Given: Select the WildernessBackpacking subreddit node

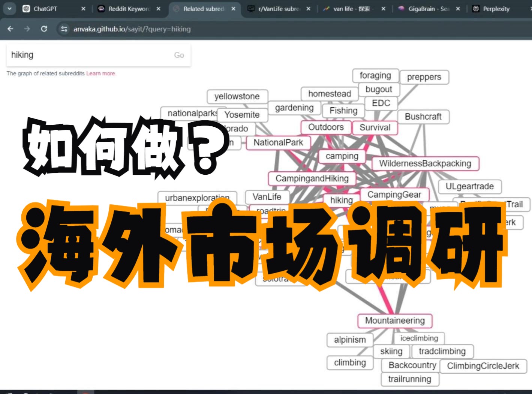Looking at the screenshot, I should [425, 163].
